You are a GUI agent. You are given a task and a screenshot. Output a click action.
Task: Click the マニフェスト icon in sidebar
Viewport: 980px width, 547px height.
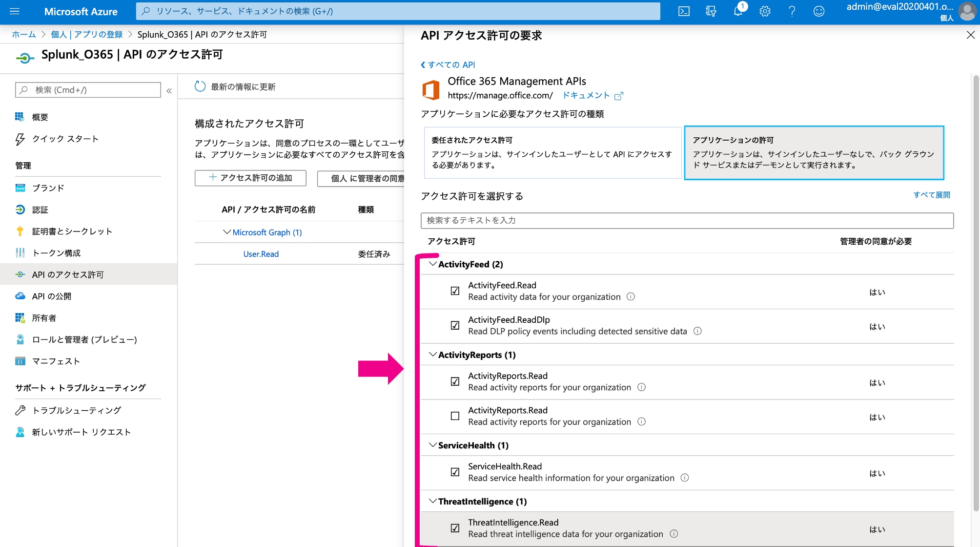tap(20, 361)
